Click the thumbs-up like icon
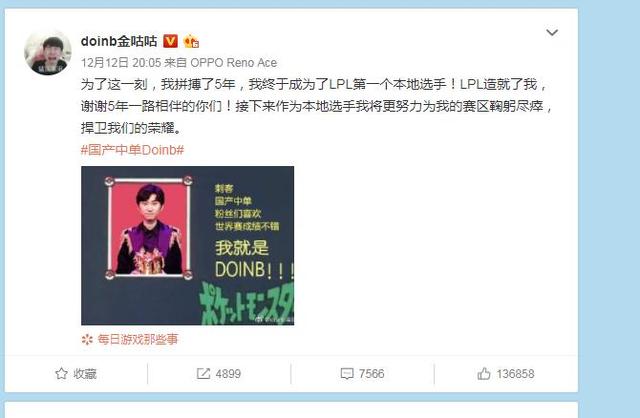Viewport: 640px width, 418px height. coord(484,374)
